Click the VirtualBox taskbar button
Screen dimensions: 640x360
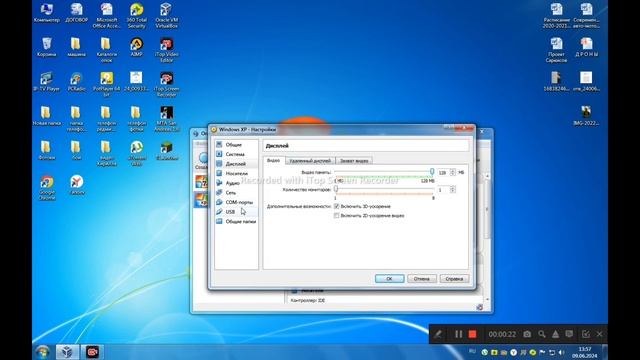(x=67, y=352)
